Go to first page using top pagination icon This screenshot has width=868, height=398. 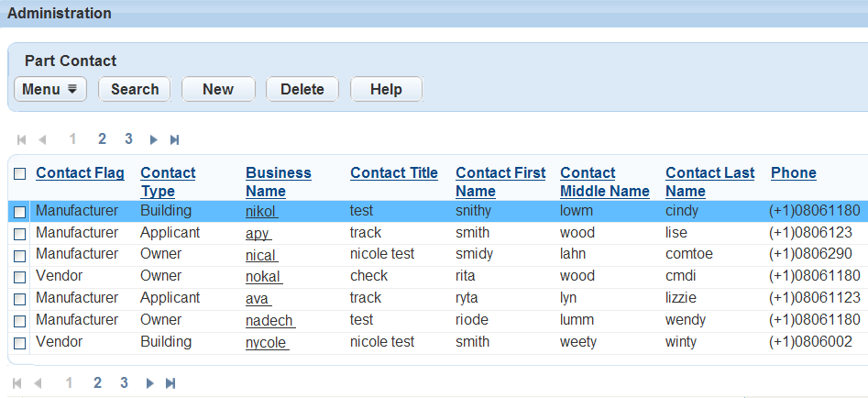22,139
